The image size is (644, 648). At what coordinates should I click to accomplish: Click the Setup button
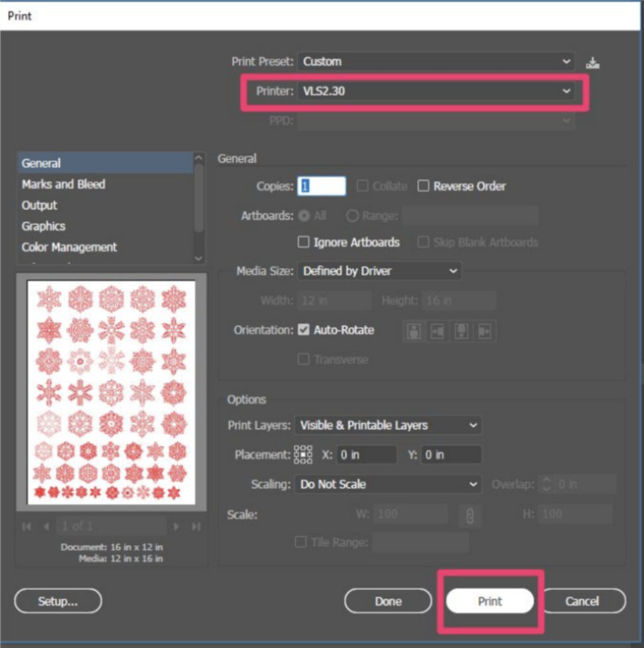tap(57, 600)
